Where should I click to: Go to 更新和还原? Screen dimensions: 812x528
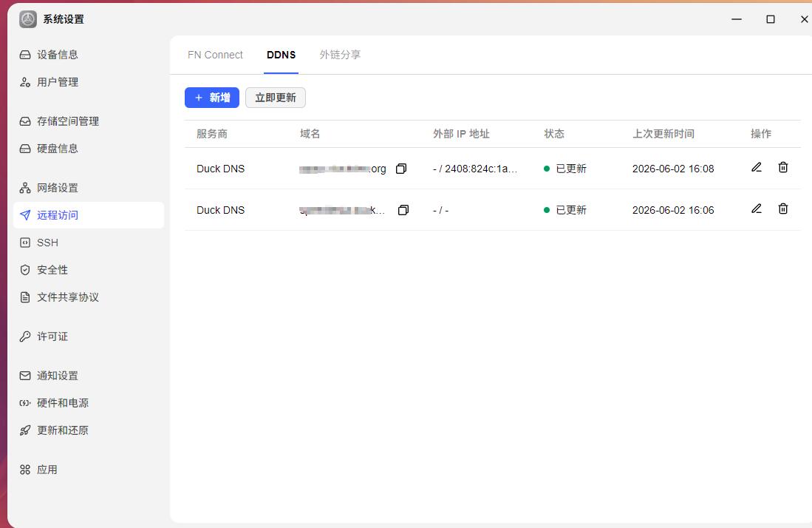[x=88, y=430]
